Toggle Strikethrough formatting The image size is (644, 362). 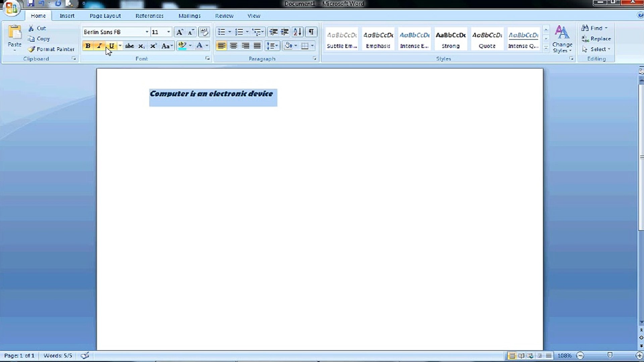[129, 46]
